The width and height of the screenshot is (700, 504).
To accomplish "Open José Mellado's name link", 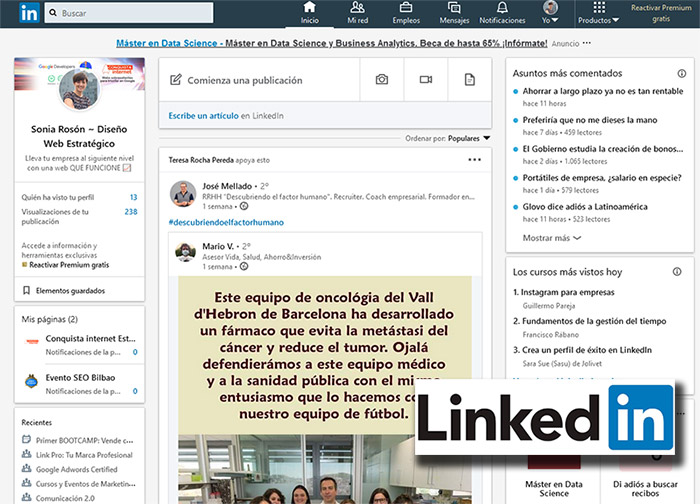I will 227,186.
